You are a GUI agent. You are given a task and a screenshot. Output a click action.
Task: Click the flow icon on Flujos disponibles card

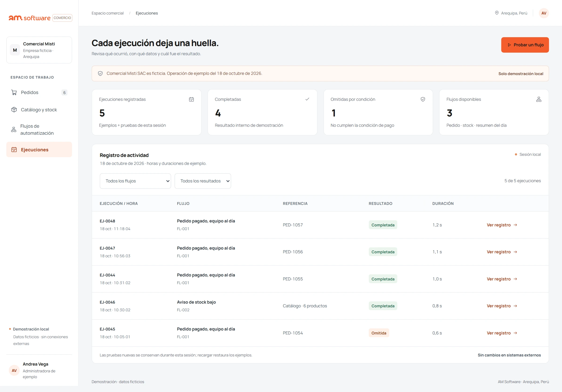(539, 99)
